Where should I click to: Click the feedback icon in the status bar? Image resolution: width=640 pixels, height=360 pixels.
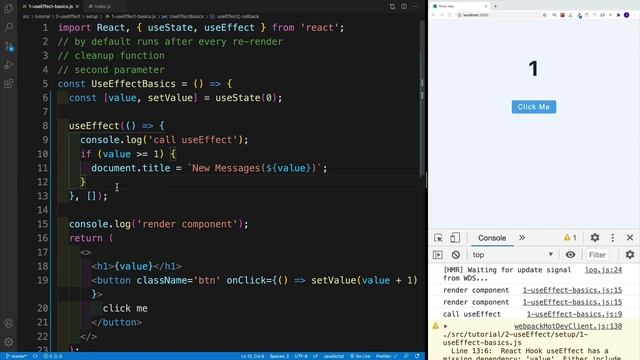click(406, 356)
